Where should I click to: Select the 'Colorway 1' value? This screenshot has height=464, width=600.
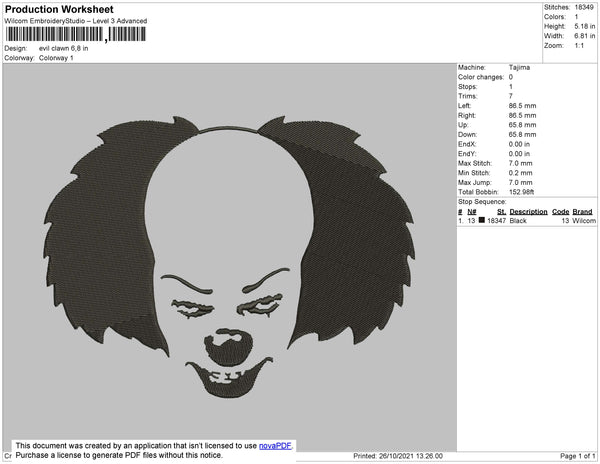point(56,58)
